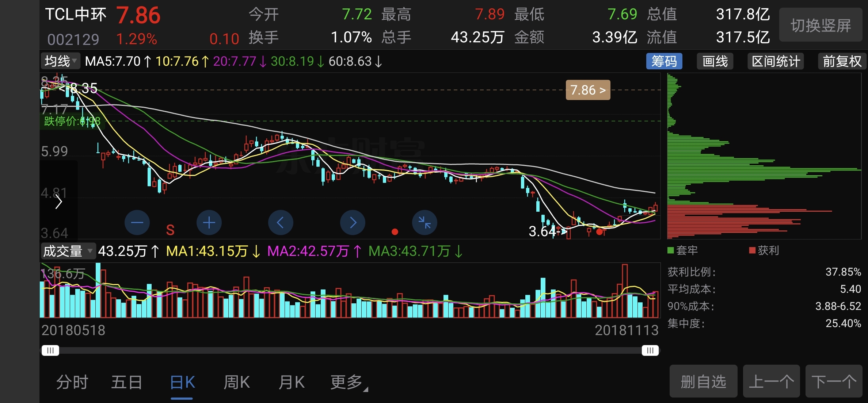Go to previous stock 上一个
Image resolution: width=868 pixels, height=403 pixels.
tap(771, 381)
